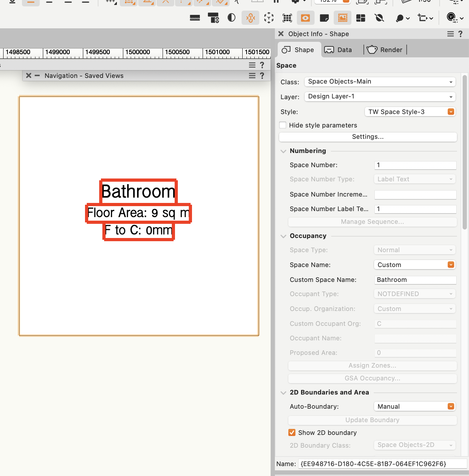Open the Data Visualization toolbar icon

[342, 18]
